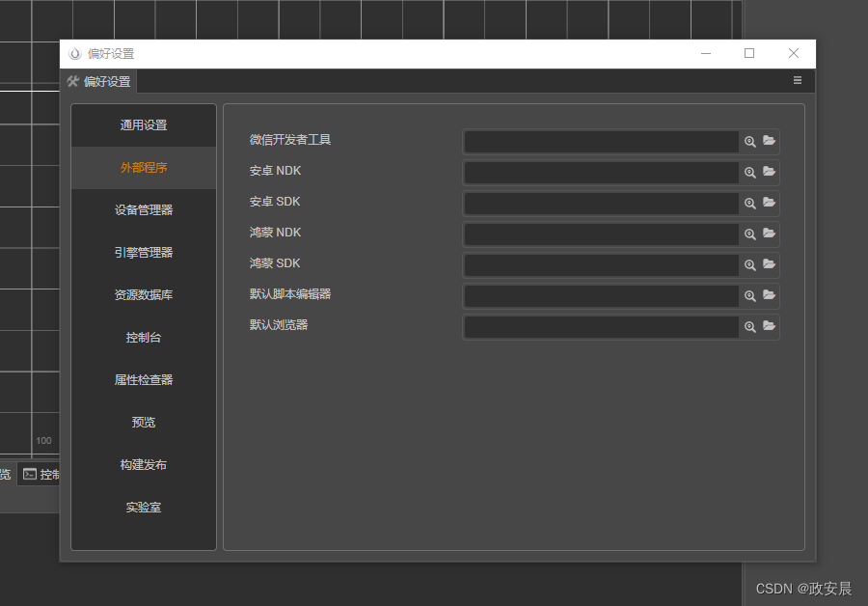Click the 默认浏览器 label

click(x=279, y=324)
